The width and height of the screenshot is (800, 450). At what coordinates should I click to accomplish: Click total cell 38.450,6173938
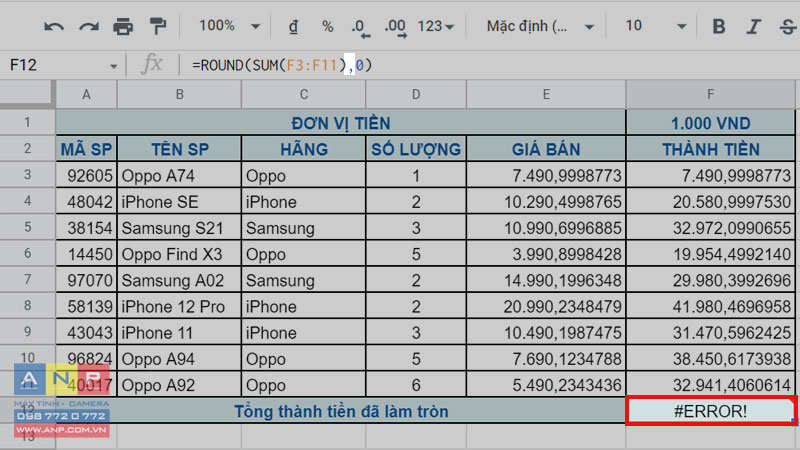(710, 359)
